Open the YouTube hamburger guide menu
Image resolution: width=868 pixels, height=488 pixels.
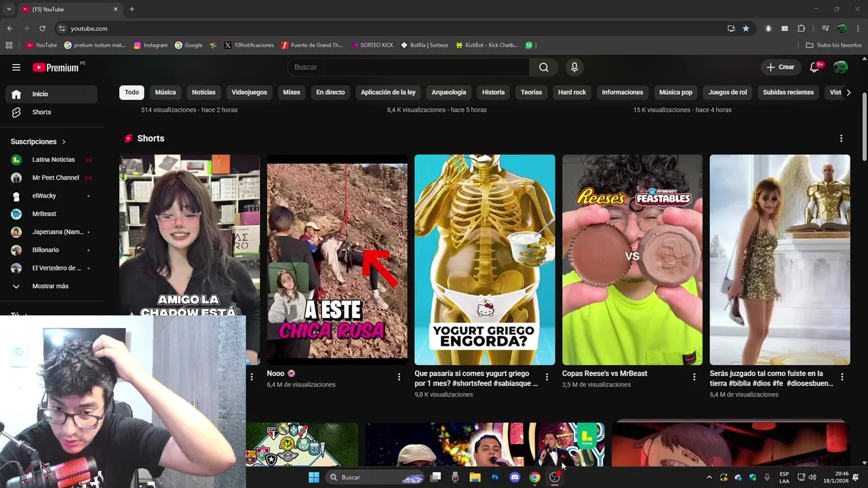click(16, 67)
